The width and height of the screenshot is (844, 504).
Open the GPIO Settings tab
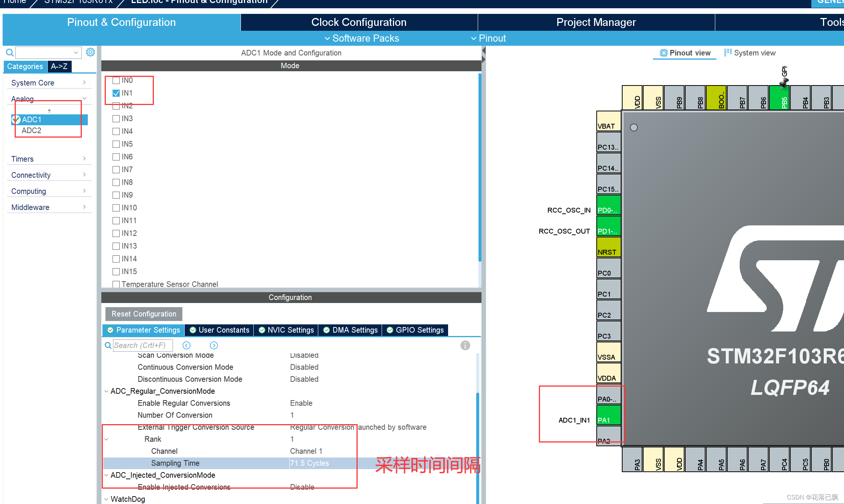415,330
